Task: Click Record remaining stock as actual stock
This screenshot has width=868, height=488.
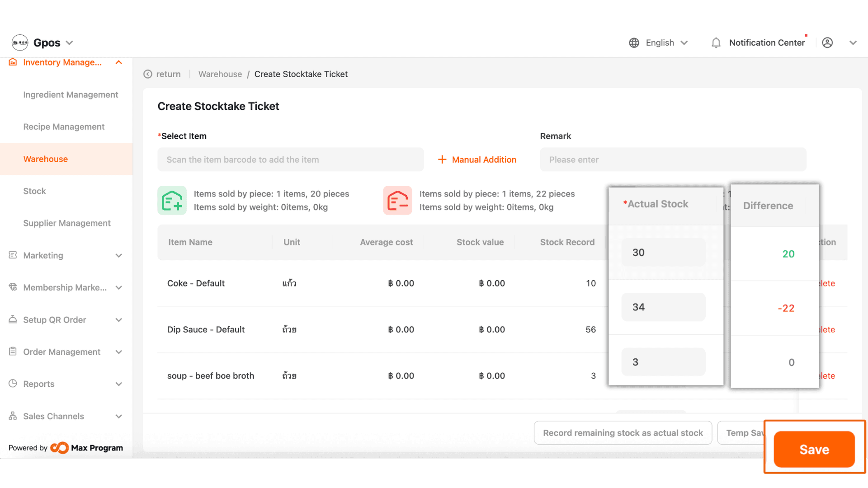Action: point(623,433)
